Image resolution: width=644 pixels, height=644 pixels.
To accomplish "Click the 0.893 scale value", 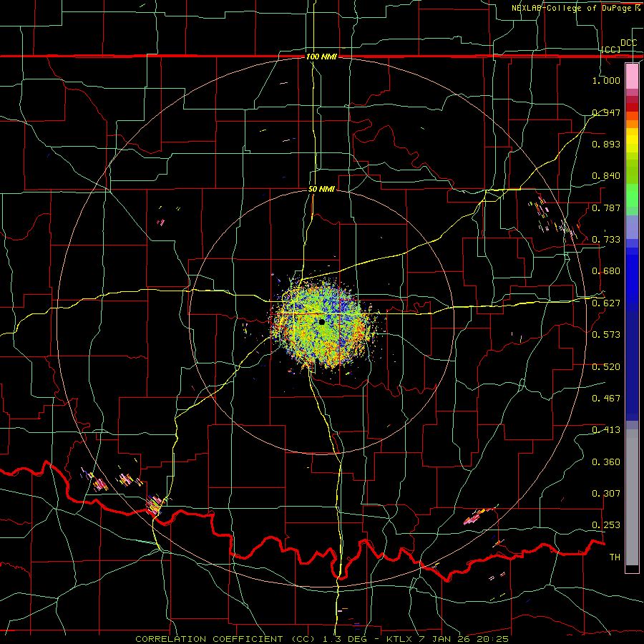I will (x=606, y=144).
